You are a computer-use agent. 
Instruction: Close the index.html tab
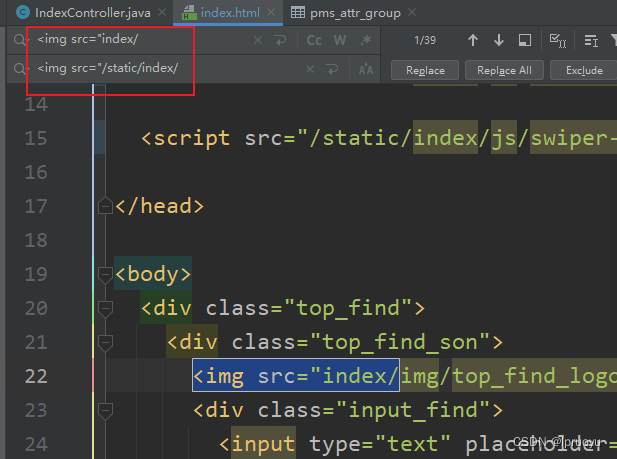[271, 12]
